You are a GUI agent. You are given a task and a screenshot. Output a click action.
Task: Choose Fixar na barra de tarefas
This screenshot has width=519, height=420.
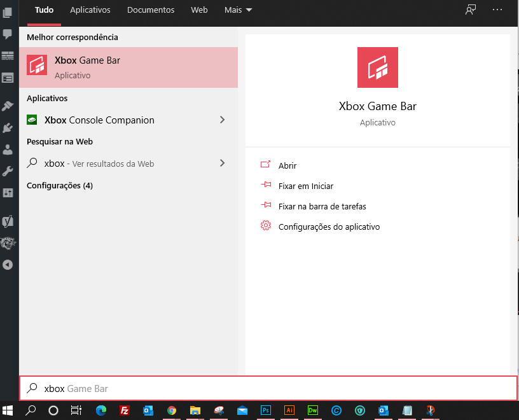(x=313, y=206)
